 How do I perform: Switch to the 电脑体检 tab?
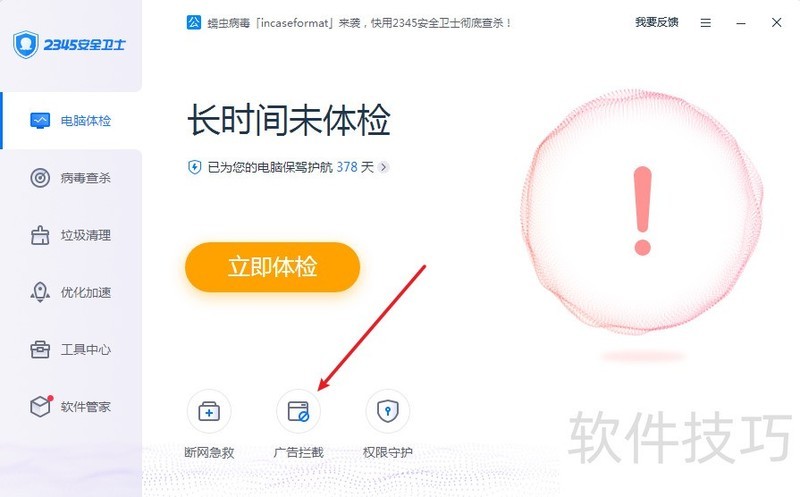[x=71, y=121]
